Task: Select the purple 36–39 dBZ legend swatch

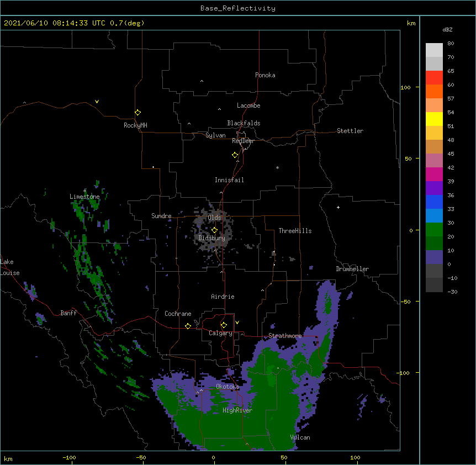Action: [434, 188]
